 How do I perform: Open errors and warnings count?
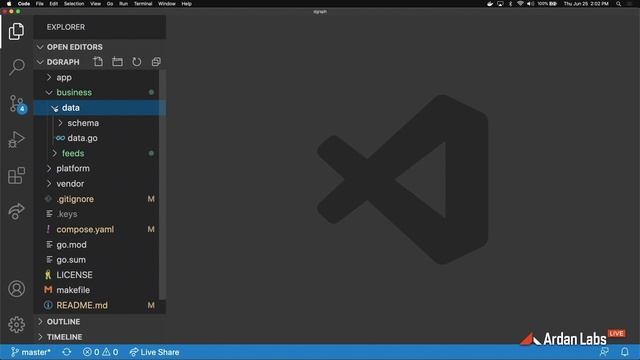tap(100, 352)
